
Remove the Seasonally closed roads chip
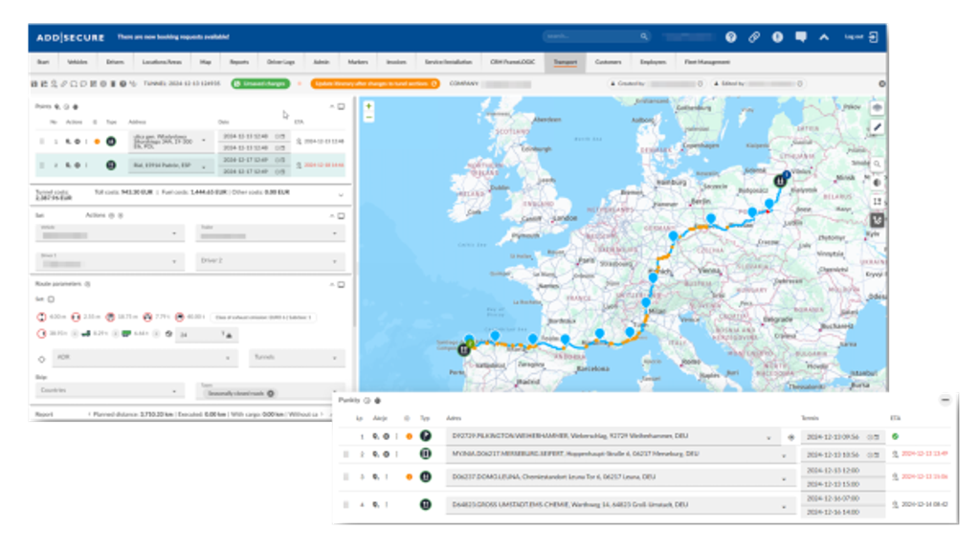(271, 393)
